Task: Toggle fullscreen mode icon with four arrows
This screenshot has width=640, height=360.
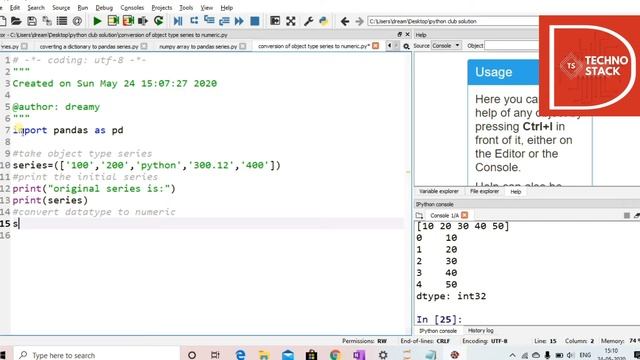Action: (291, 21)
